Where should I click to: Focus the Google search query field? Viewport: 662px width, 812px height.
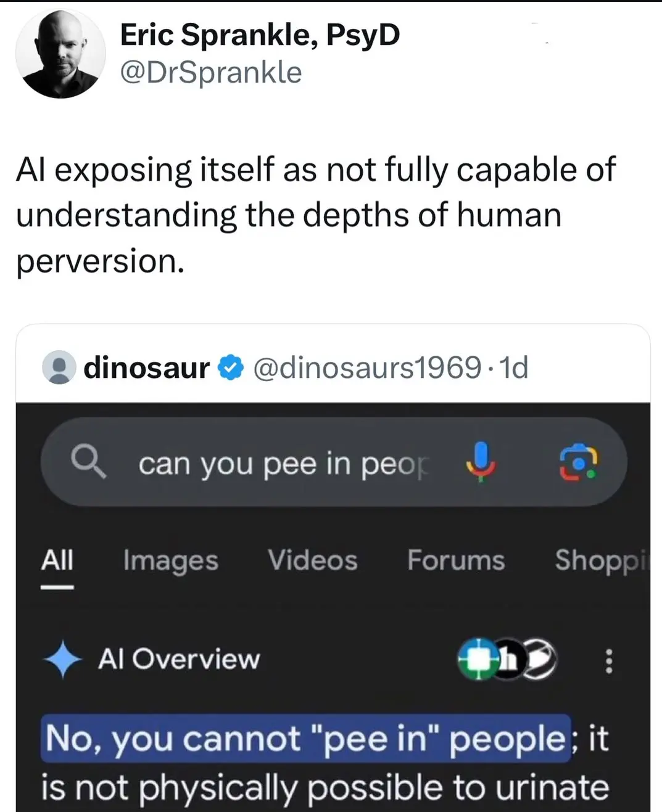283,463
